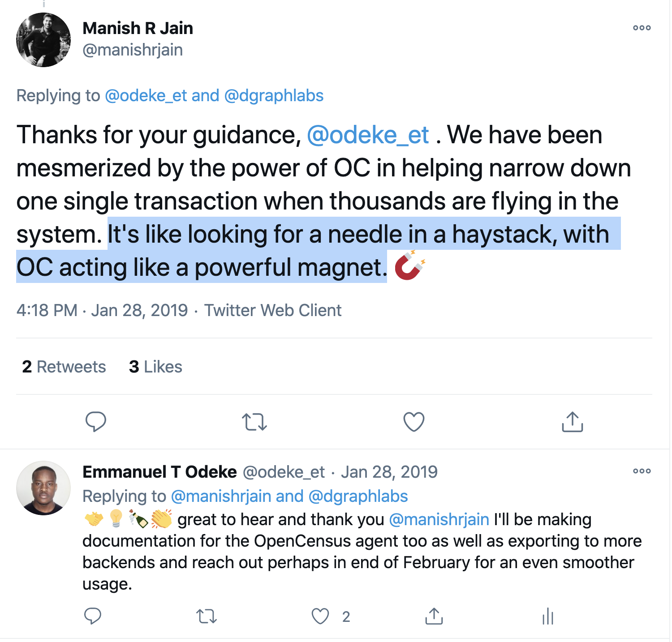
Task: View analytics for Emmanuel's reply
Action: [548, 616]
